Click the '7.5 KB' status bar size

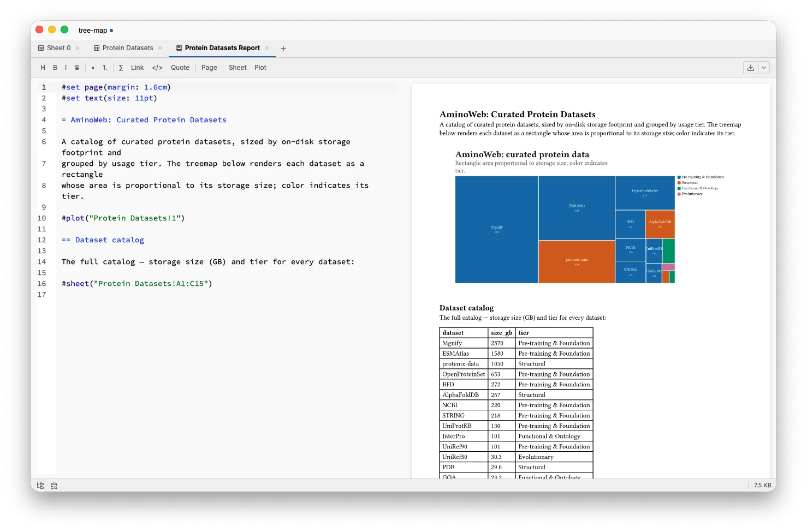(762, 486)
